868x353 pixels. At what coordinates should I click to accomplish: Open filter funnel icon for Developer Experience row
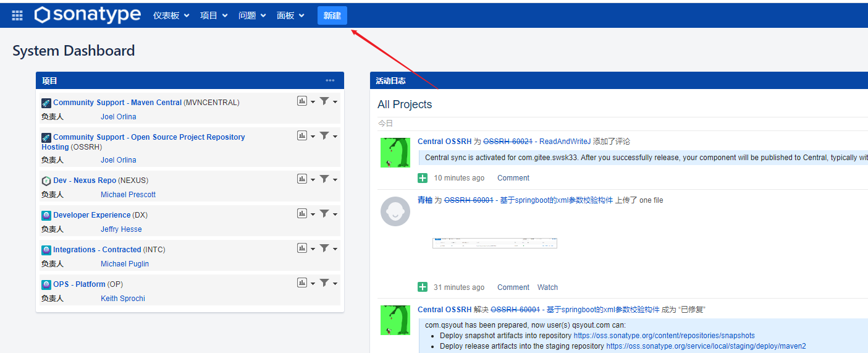click(324, 213)
